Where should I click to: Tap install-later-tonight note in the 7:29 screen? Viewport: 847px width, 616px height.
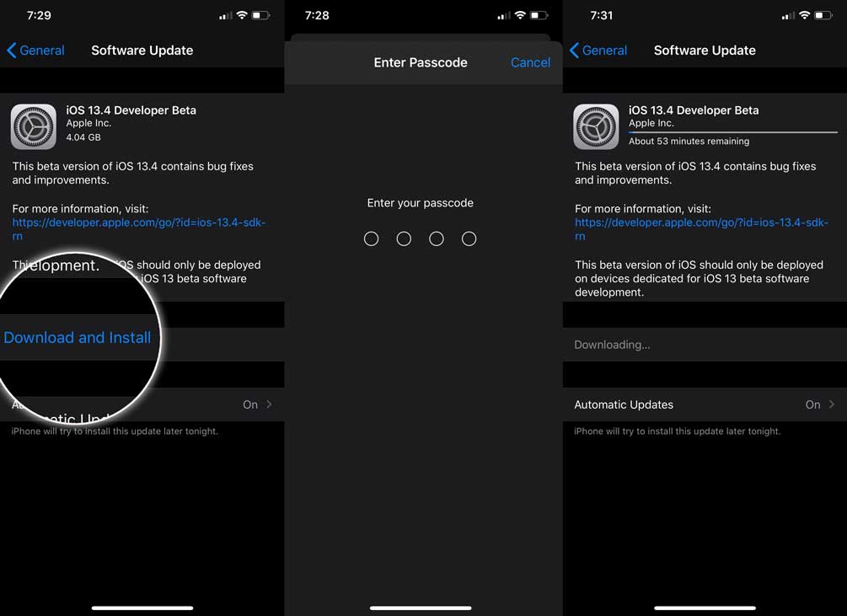click(115, 431)
